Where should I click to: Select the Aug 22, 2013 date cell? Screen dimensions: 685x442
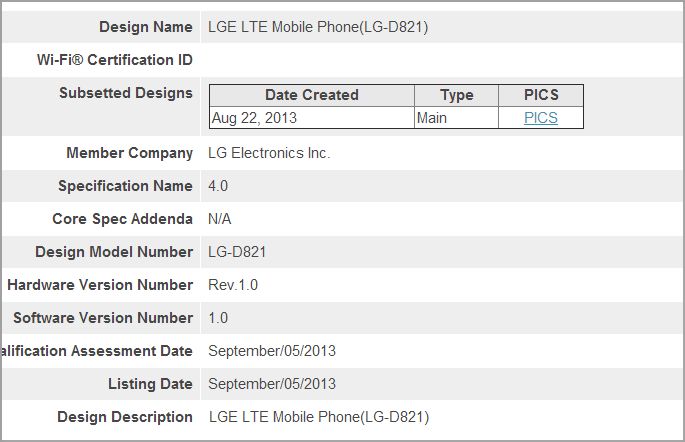[x=312, y=118]
